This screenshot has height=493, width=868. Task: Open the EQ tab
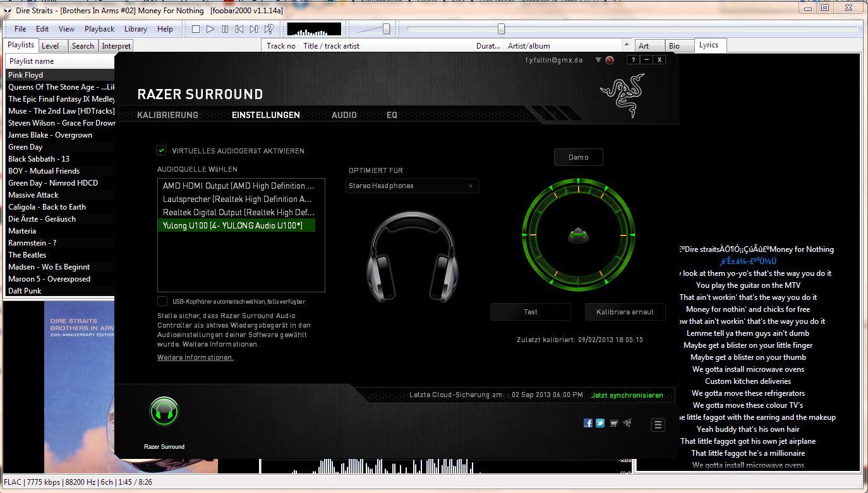[x=392, y=115]
